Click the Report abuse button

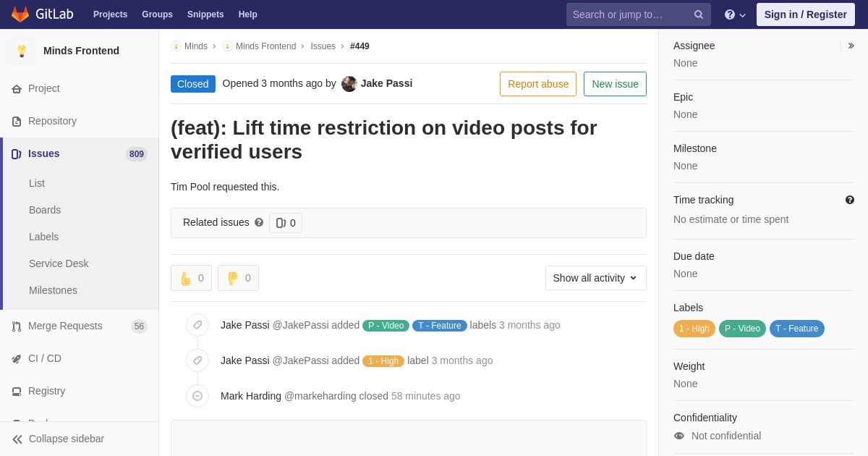tap(538, 84)
